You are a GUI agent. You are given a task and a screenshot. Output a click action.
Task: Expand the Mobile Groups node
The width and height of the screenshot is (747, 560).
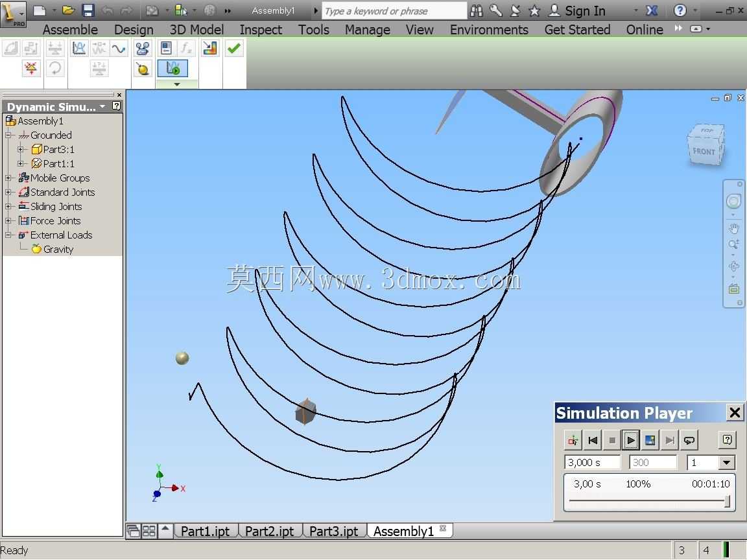coord(8,178)
